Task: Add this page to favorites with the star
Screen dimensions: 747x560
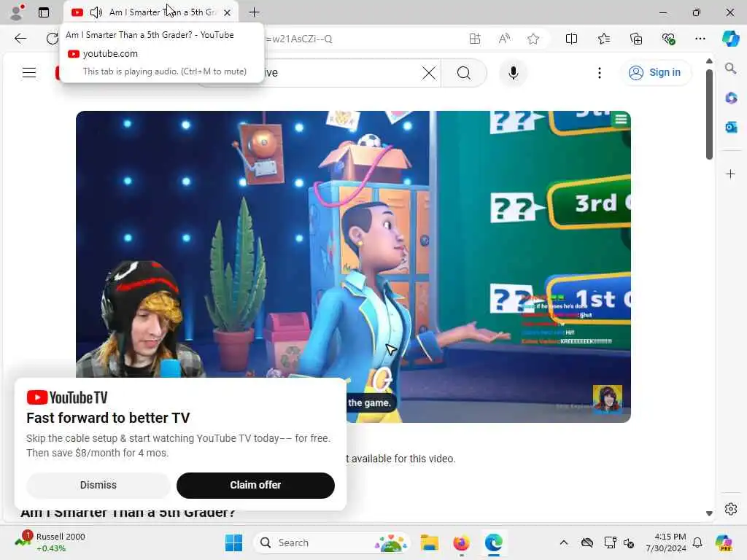Action: click(533, 39)
